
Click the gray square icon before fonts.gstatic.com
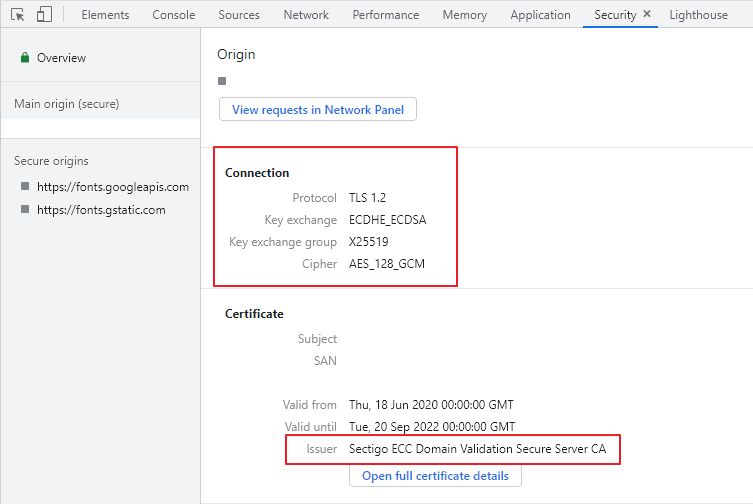pyautogui.click(x=25, y=211)
